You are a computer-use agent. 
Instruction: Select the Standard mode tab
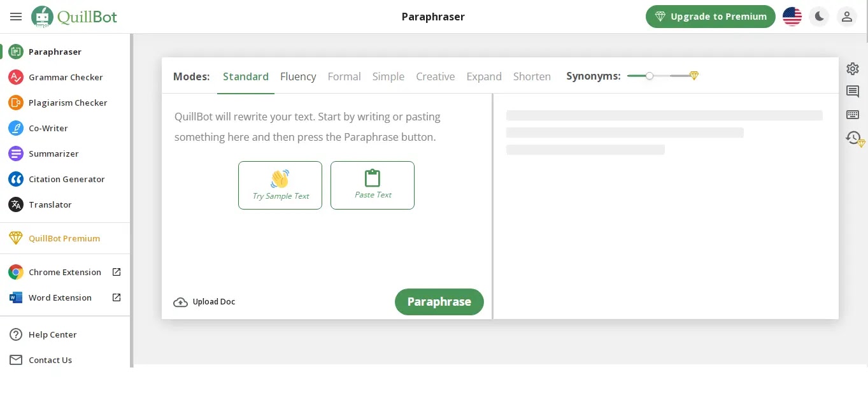(246, 76)
